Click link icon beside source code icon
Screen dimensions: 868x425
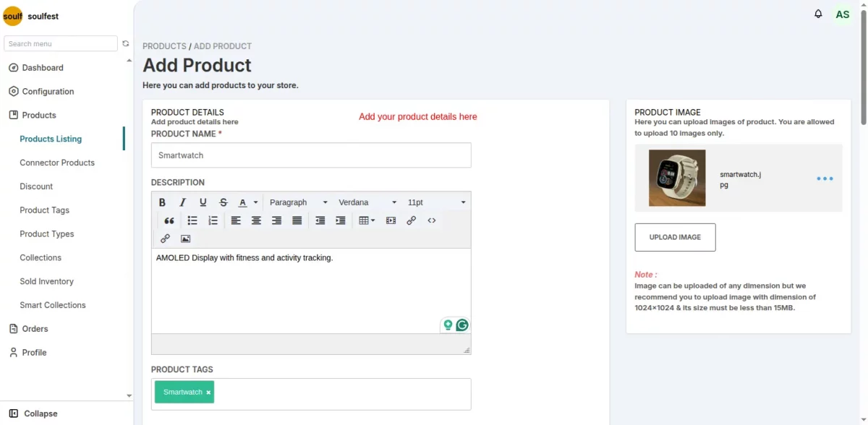point(411,220)
